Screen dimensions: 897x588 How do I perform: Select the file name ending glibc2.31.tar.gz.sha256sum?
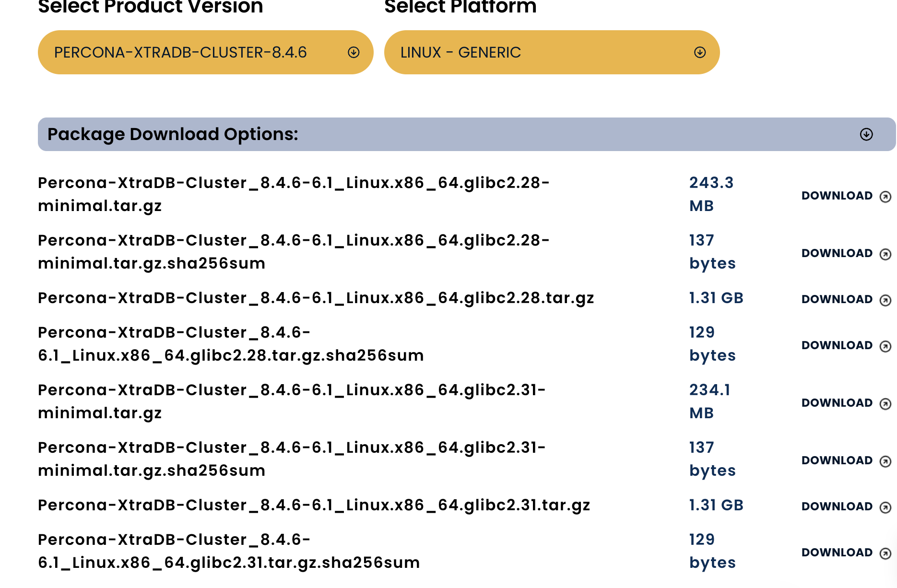229,551
